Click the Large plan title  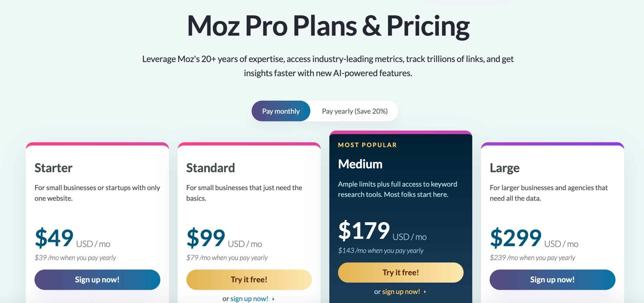(504, 168)
